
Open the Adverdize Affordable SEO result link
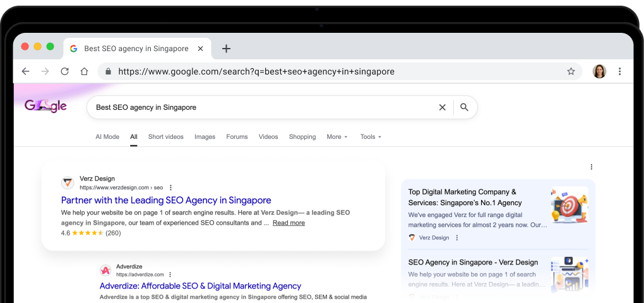(200, 286)
